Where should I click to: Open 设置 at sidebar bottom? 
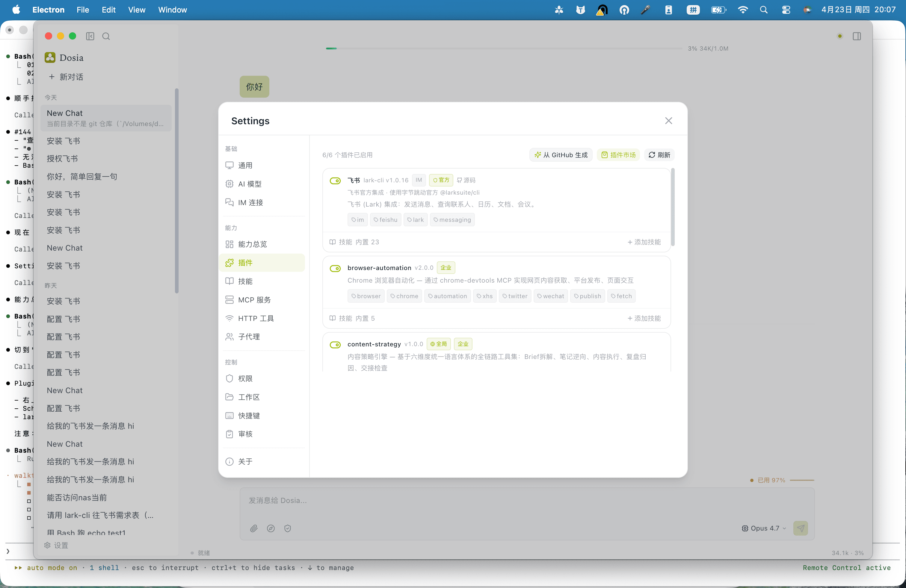pyautogui.click(x=56, y=545)
